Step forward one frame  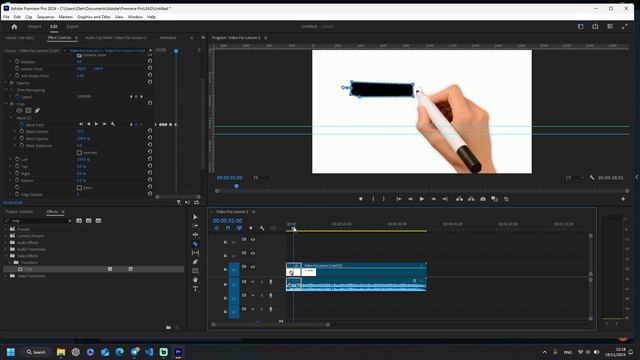click(x=433, y=199)
